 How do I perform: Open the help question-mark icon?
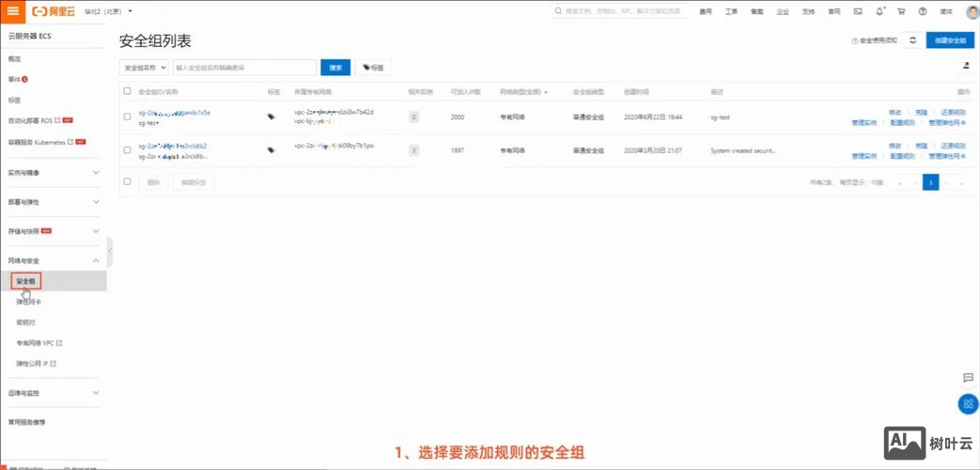click(923, 11)
